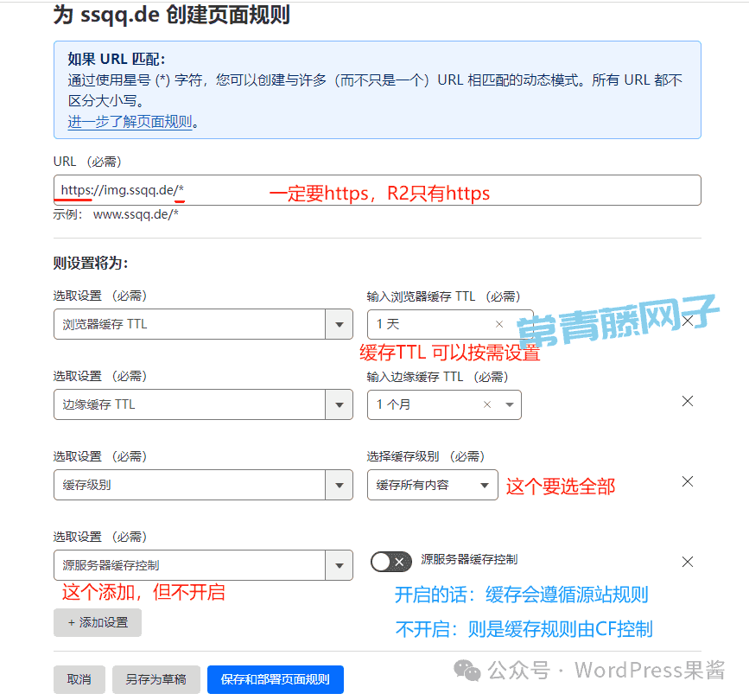Clear the 1 天 browser cache TTL value
This screenshot has width=749, height=700.
(499, 324)
